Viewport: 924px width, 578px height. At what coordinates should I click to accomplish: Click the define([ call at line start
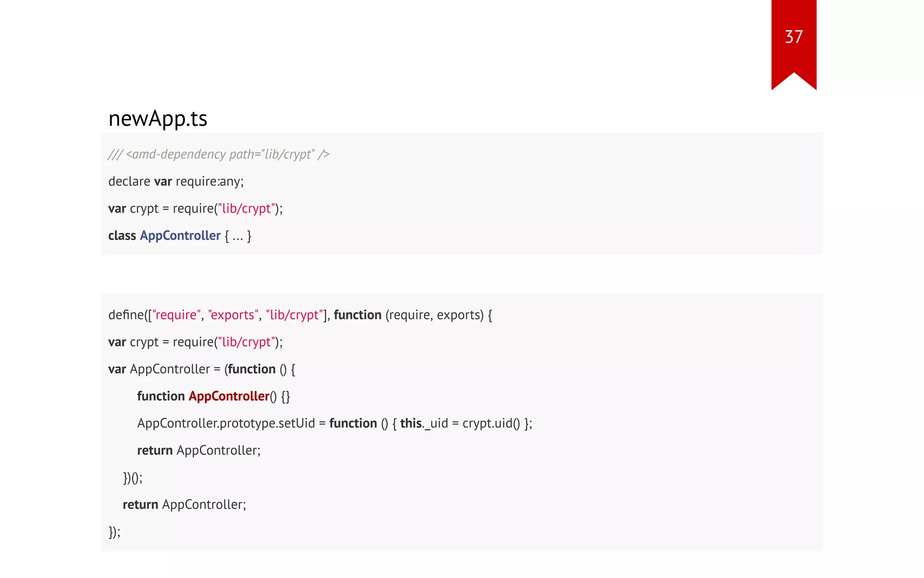[128, 315]
